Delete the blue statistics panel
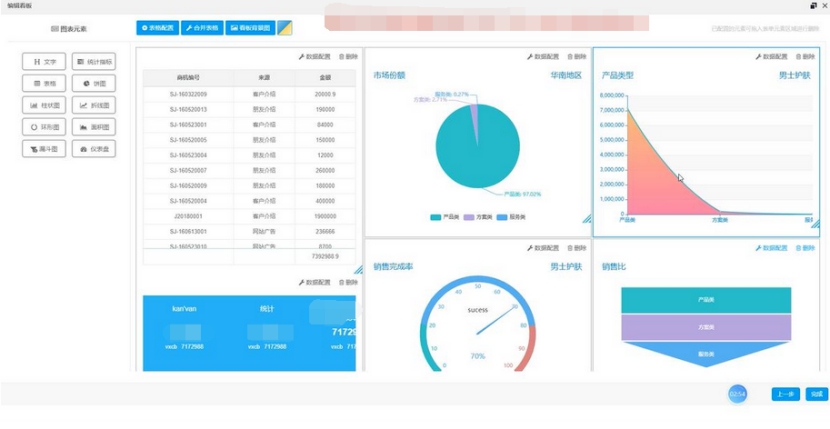 [x=348, y=282]
